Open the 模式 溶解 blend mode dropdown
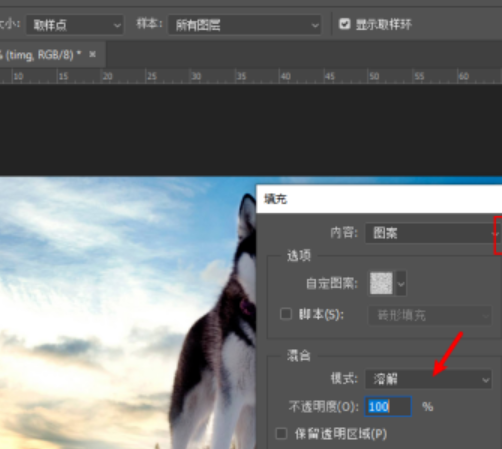The height and width of the screenshot is (449, 502). tap(429, 379)
